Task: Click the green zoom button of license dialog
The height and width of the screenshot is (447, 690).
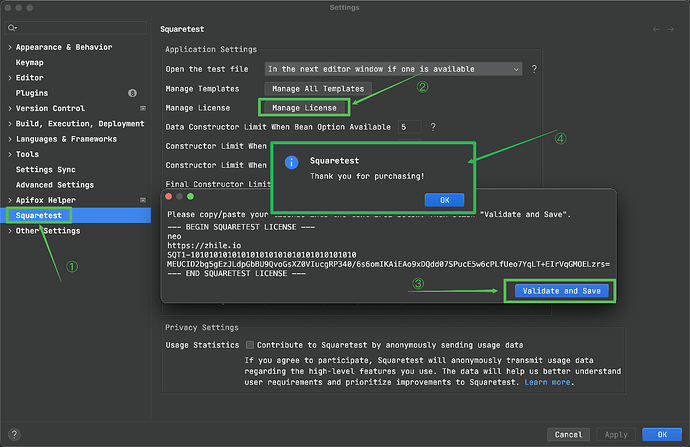Action: coord(190,196)
